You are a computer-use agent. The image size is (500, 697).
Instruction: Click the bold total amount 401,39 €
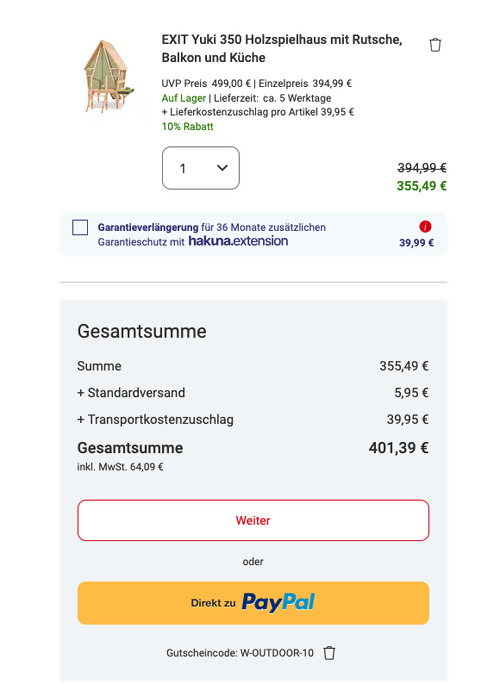(x=399, y=448)
